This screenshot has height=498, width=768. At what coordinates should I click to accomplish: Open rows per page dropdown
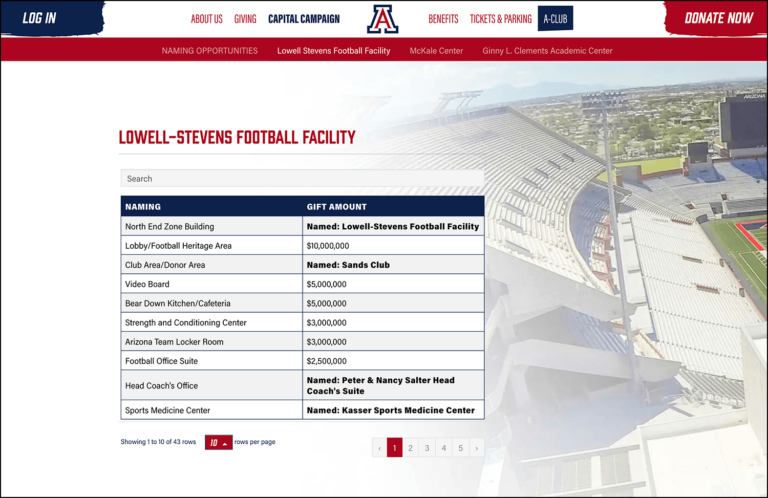(x=218, y=442)
